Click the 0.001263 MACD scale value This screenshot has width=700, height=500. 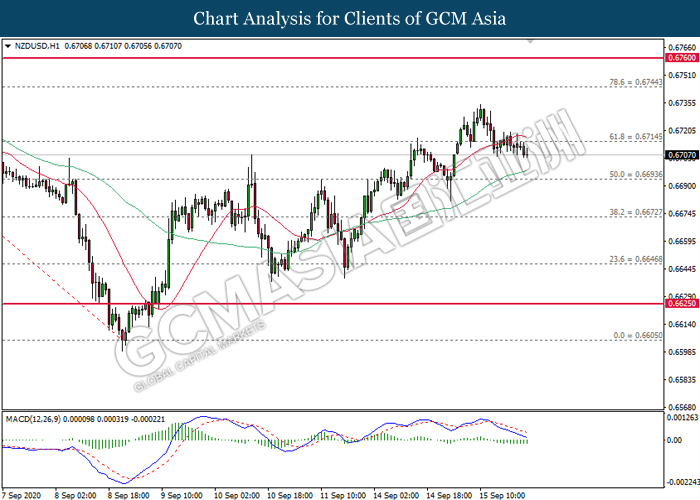682,418
